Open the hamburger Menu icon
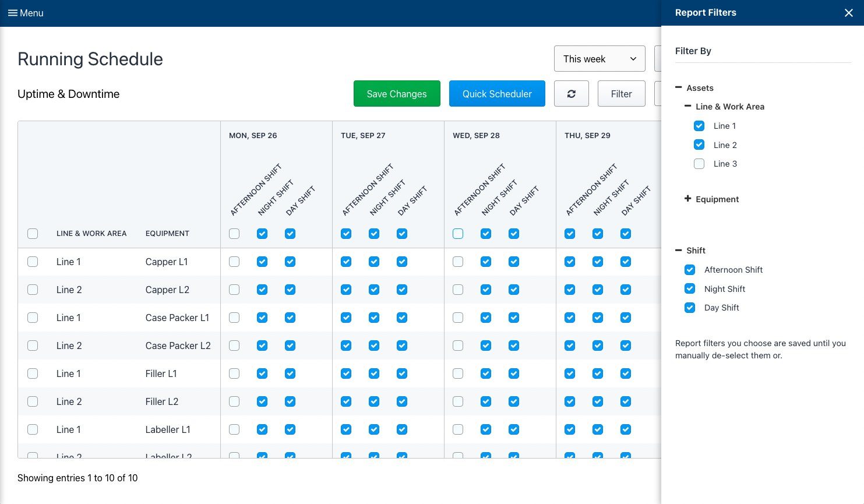 click(x=12, y=13)
